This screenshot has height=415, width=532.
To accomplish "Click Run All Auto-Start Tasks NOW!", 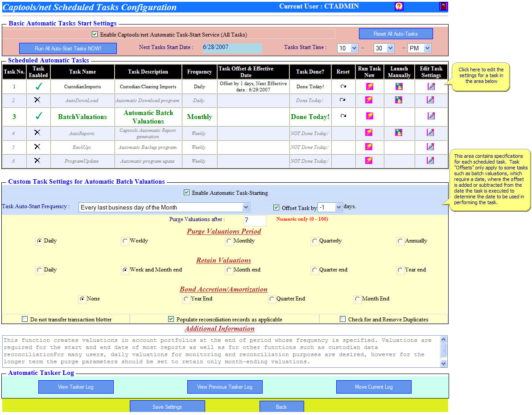I will (68, 48).
